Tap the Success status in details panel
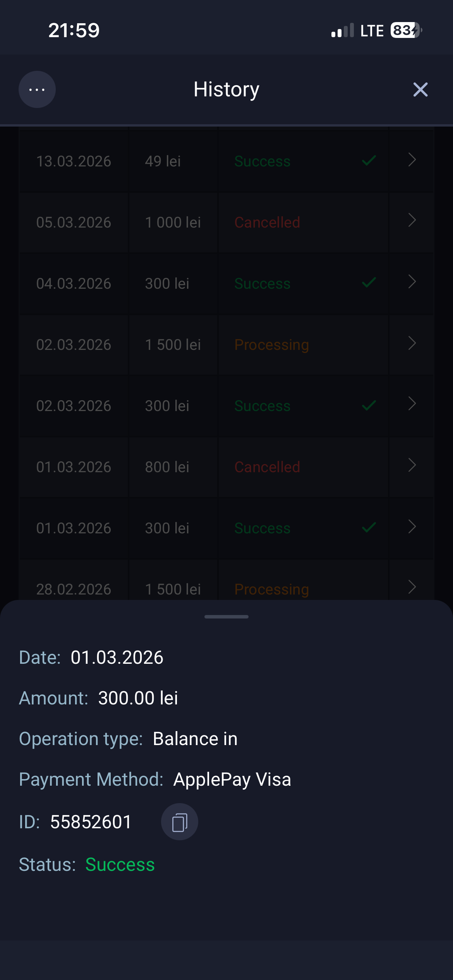453x980 pixels. (x=120, y=865)
